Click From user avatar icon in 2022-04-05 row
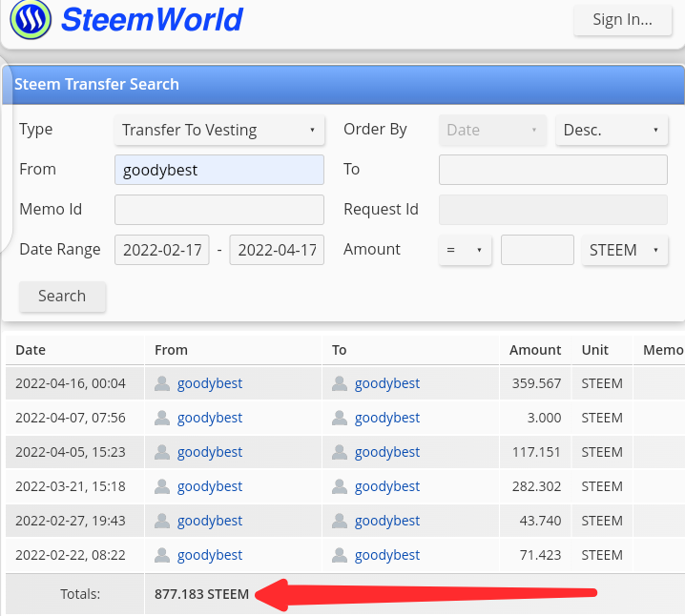The image size is (685, 616). [x=162, y=452]
